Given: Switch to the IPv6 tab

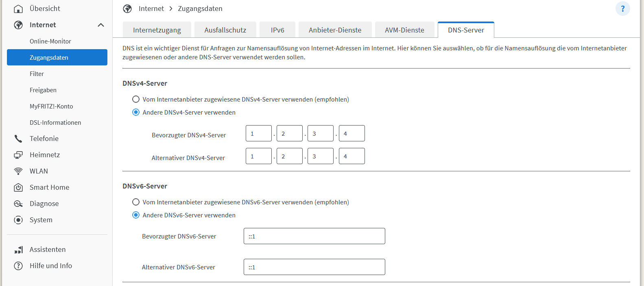Looking at the screenshot, I should pyautogui.click(x=277, y=30).
